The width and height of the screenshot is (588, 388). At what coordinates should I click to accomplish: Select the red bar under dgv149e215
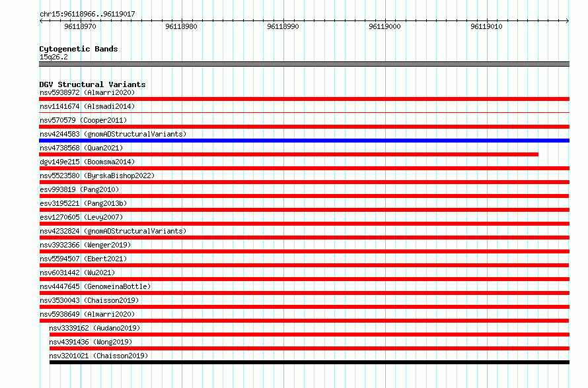(304, 168)
